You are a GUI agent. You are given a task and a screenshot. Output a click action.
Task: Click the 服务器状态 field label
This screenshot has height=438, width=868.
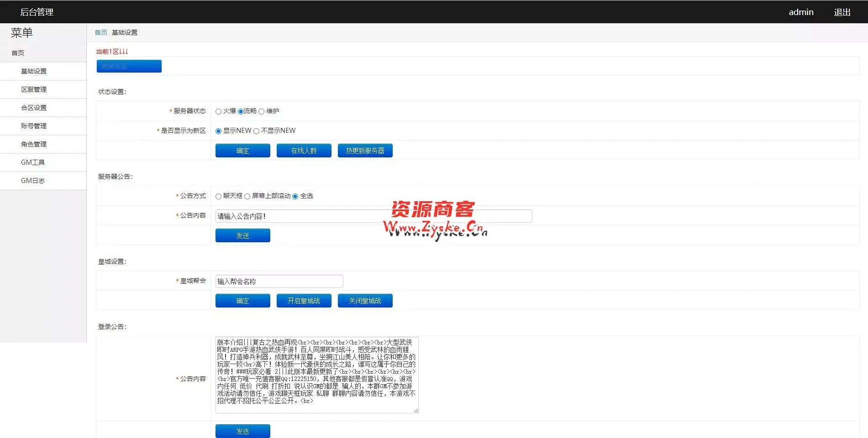[x=189, y=111]
